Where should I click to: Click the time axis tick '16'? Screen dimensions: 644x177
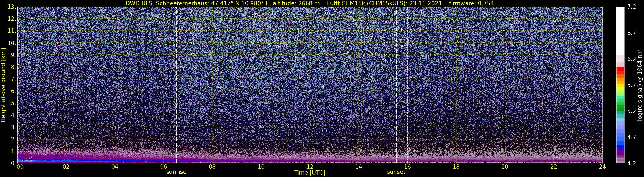pos(407,167)
